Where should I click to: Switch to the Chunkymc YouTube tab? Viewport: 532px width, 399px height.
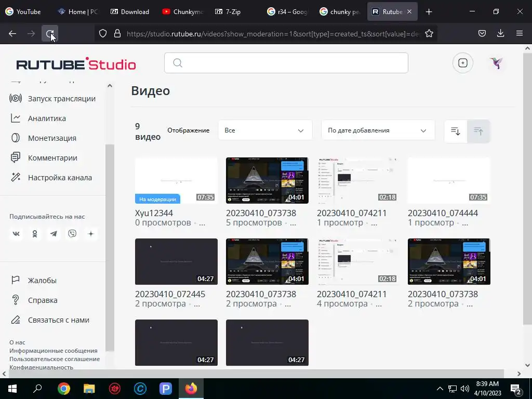click(x=182, y=11)
